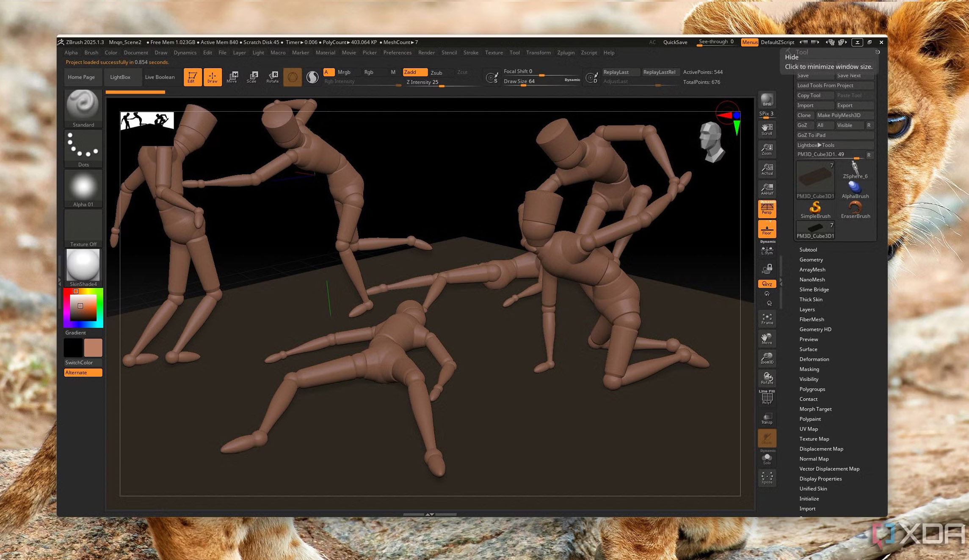Toggle L.Sym local symmetry
The width and height of the screenshot is (969, 560).
point(767,249)
